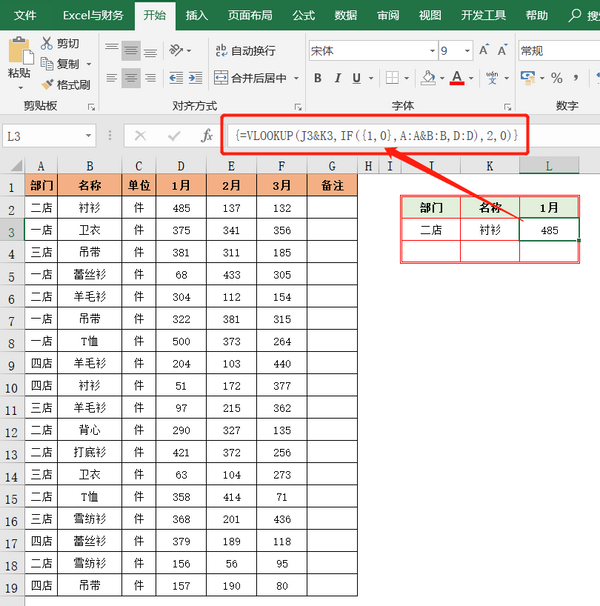This screenshot has height=606, width=600.
Task: Select cell L3 showing 485
Action: click(x=549, y=230)
